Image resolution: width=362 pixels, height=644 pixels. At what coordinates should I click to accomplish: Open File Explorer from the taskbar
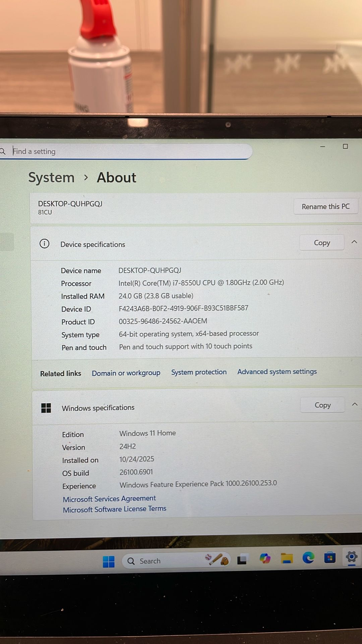287,558
